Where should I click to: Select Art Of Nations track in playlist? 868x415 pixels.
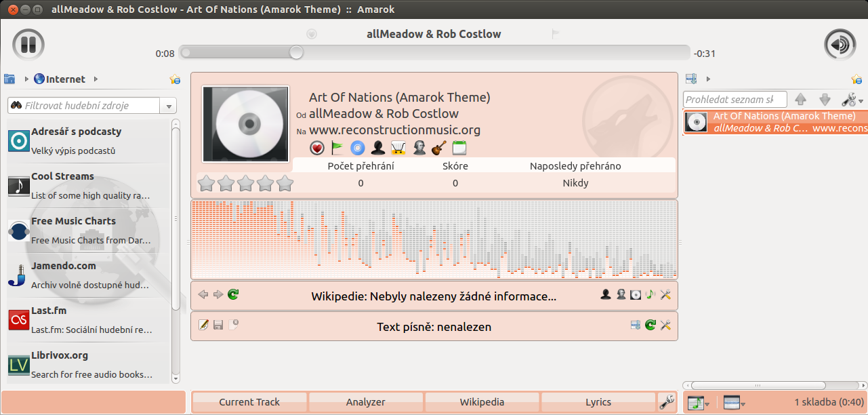click(775, 122)
